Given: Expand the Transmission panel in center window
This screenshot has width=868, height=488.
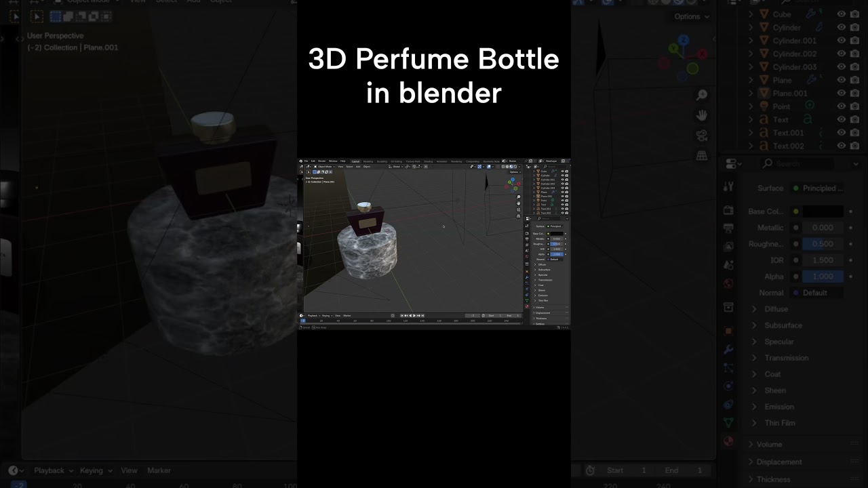Looking at the screenshot, I should pos(544,280).
